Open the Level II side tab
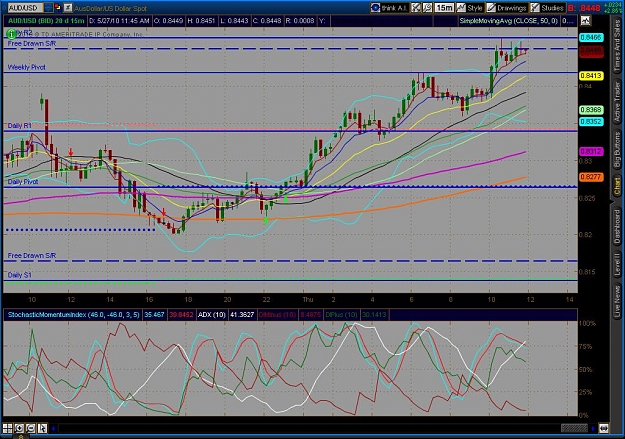The height and width of the screenshot is (439, 625). [x=617, y=264]
